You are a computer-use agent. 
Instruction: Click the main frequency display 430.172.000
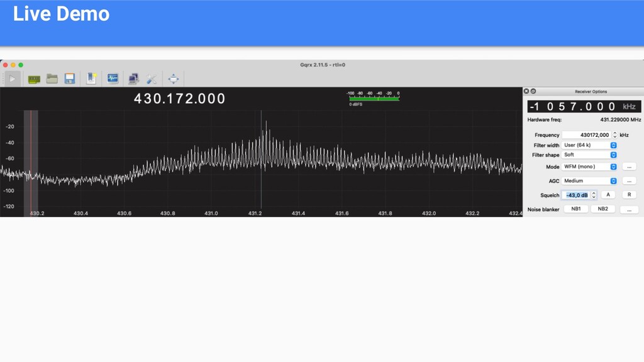179,99
